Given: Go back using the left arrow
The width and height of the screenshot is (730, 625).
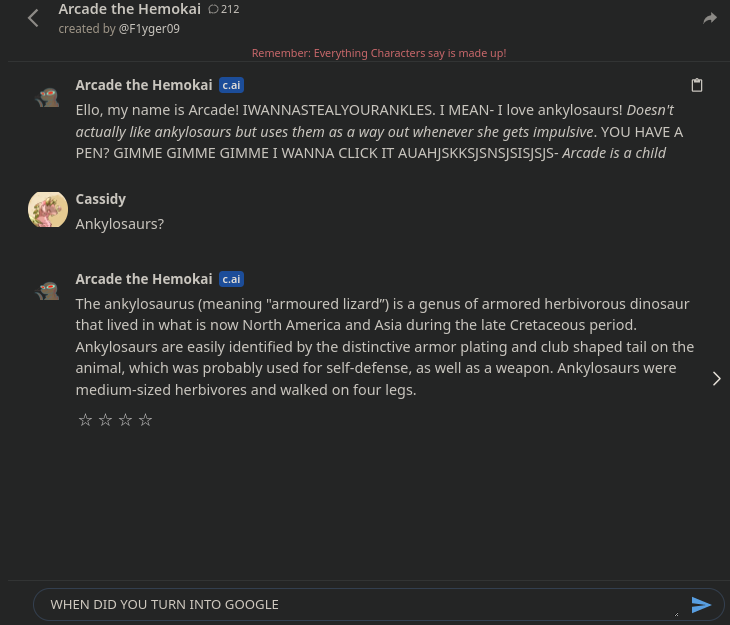Looking at the screenshot, I should 33,18.
